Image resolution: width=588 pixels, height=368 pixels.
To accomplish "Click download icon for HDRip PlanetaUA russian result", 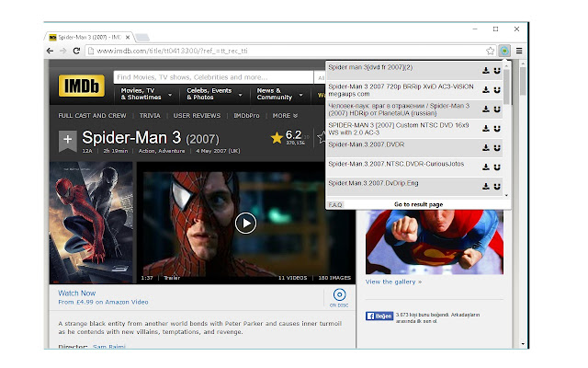I will point(486,109).
